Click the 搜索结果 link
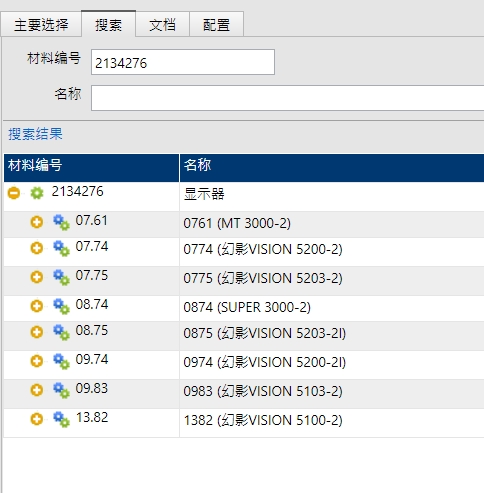The image size is (484, 493). click(35, 134)
